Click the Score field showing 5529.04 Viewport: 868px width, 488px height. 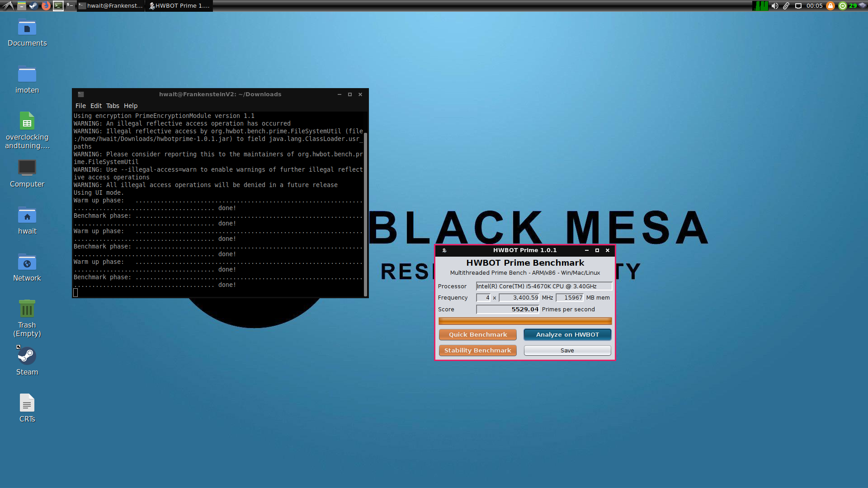508,310
